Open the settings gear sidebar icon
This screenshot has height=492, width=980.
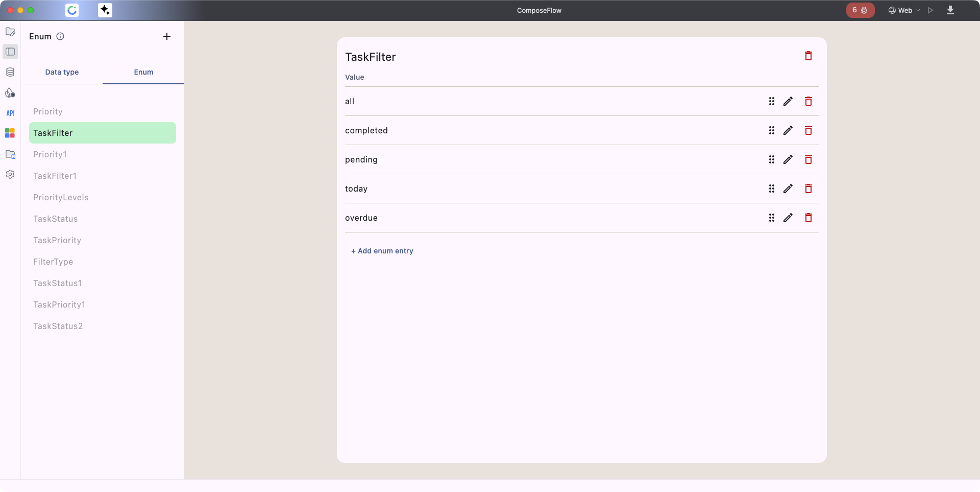(10, 174)
